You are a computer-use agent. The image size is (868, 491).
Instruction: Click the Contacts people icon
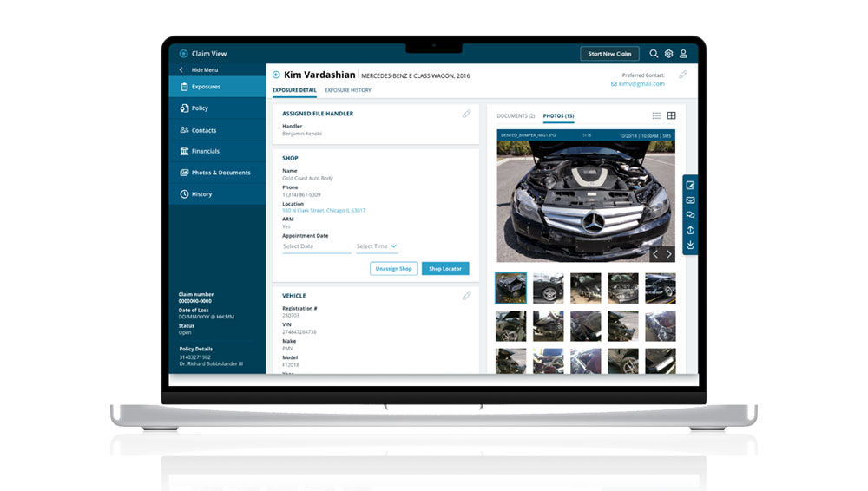184,130
